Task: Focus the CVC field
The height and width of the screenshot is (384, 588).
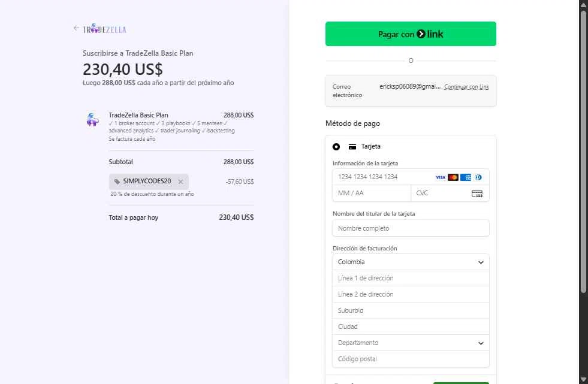Action: coord(450,193)
